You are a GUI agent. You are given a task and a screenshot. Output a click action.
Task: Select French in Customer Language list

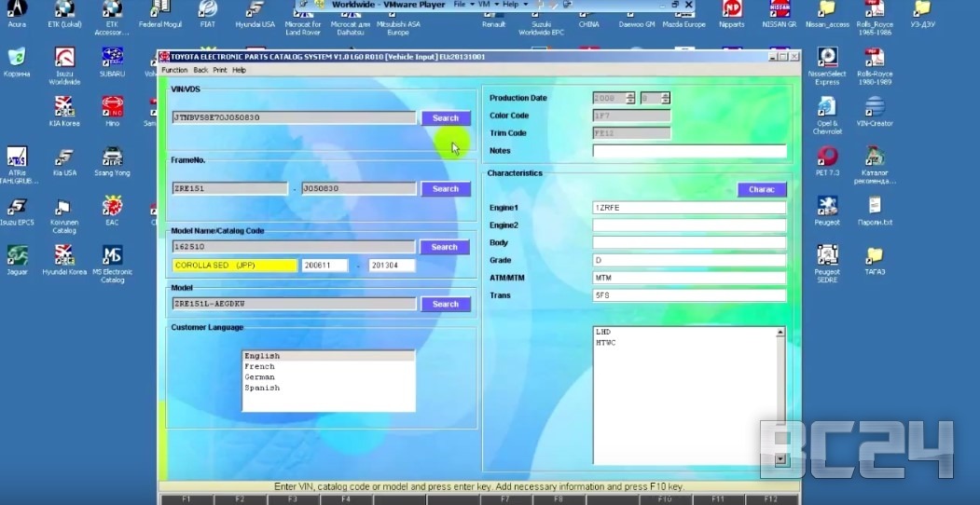coord(259,367)
